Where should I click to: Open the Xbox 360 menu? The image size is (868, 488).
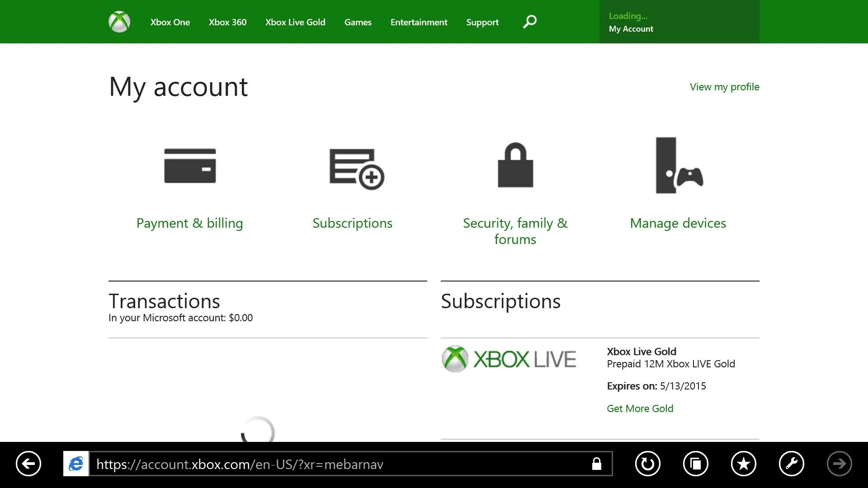coord(227,22)
